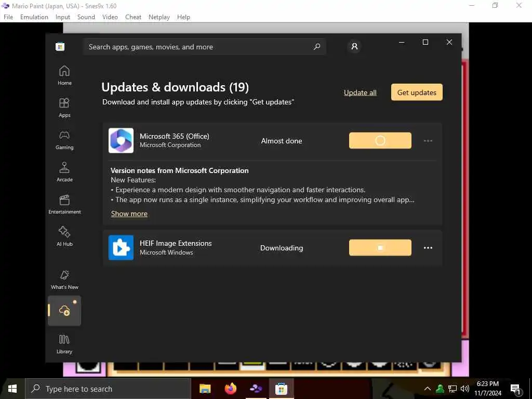The width and height of the screenshot is (532, 399).
Task: Click the taskbar Type here to search box
Action: pos(108,389)
